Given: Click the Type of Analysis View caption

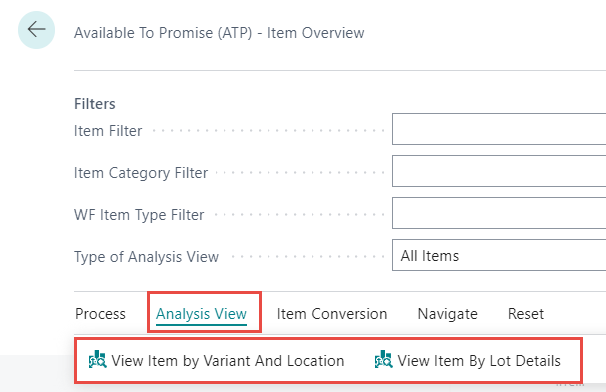Looking at the screenshot, I should pyautogui.click(x=146, y=257).
